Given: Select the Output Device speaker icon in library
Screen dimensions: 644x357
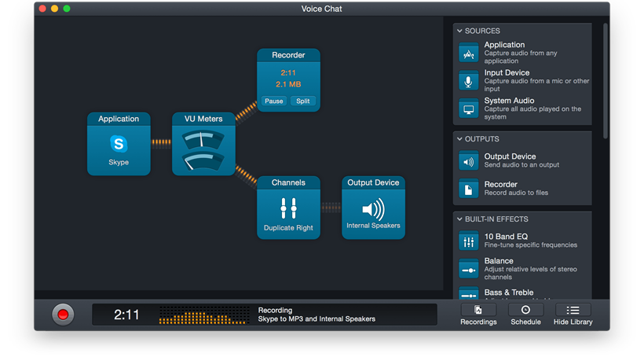Looking at the screenshot, I should (x=468, y=161).
